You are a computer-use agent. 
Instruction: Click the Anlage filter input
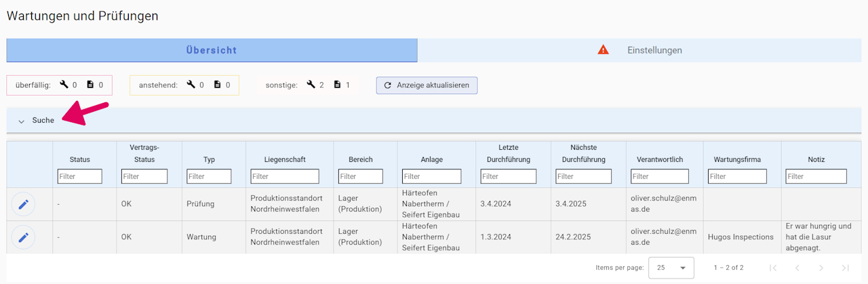click(x=431, y=176)
